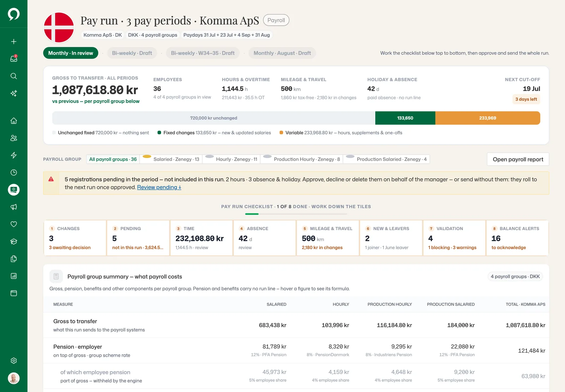Open the AI sparkle assistant icon
Image resolution: width=565 pixels, height=392 pixels.
(x=14, y=93)
